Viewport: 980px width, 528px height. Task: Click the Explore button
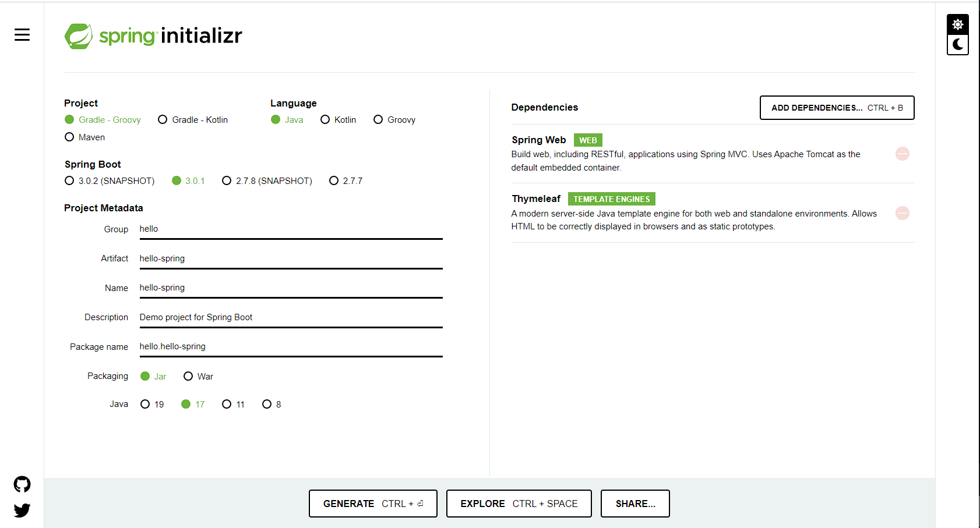(x=519, y=504)
